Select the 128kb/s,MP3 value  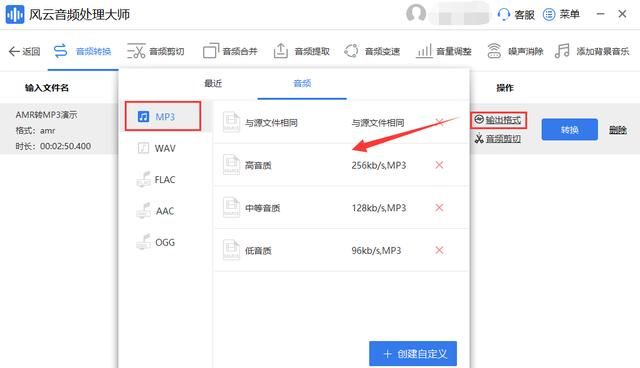coord(379,208)
